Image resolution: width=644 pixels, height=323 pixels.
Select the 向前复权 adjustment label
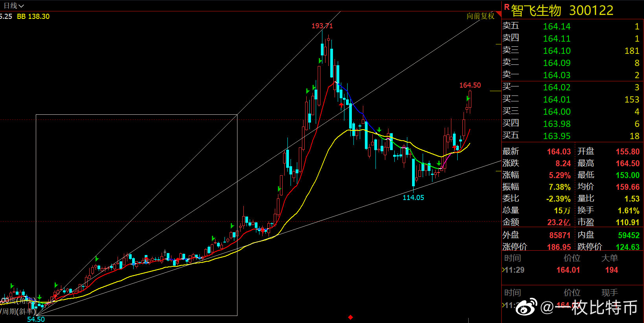pos(480,16)
